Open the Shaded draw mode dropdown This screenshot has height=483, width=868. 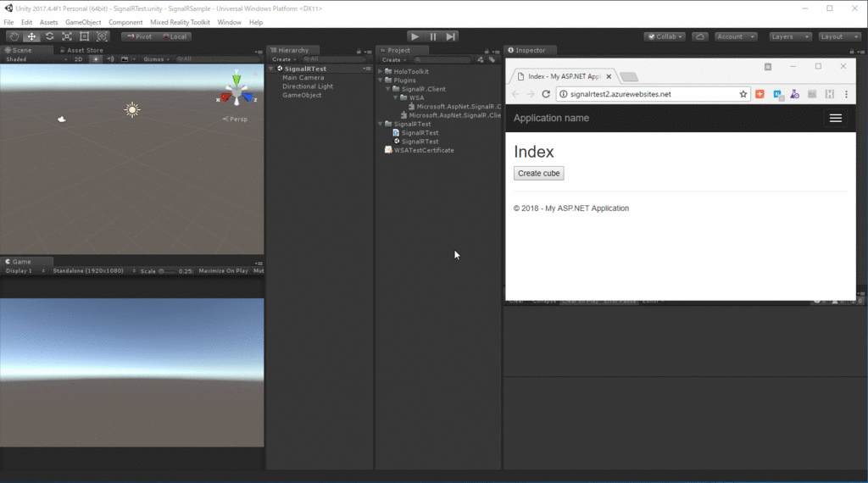click(x=36, y=59)
